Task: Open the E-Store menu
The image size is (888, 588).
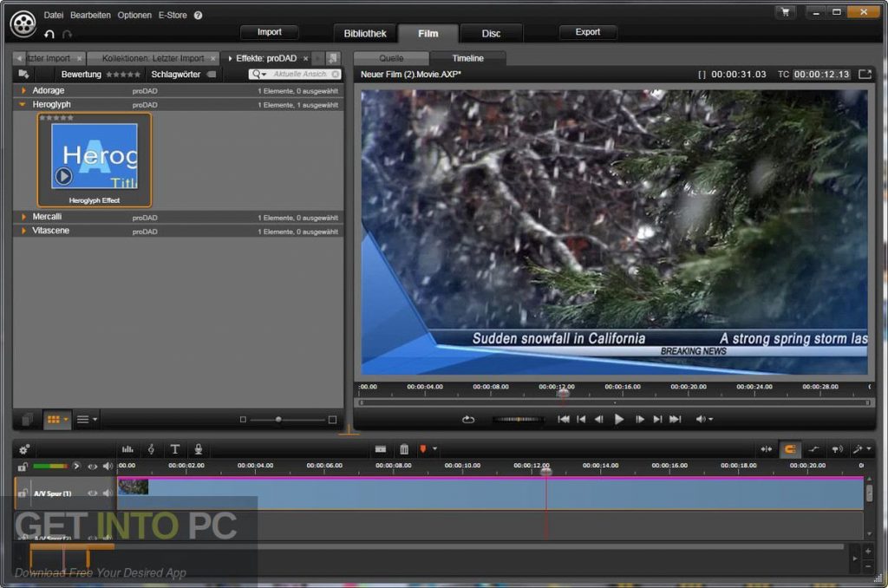Action: pos(173,16)
